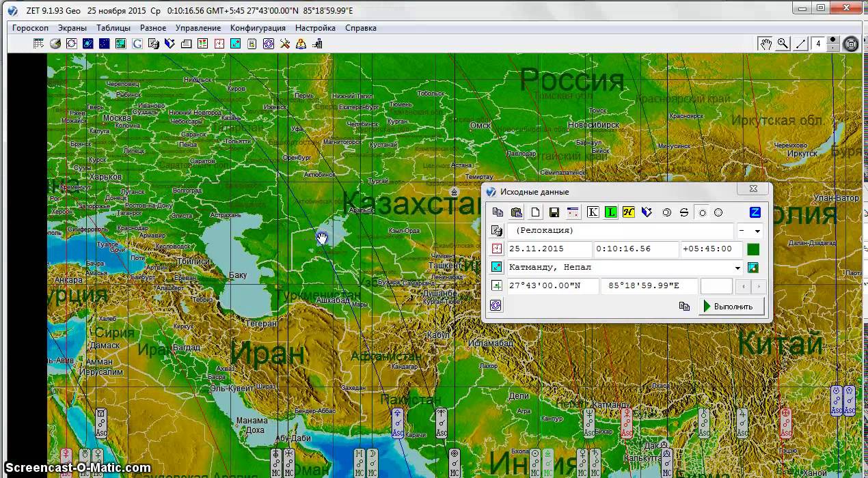This screenshot has width=868, height=478.
Task: Toggle the K button in dialog toolbar
Action: pyautogui.click(x=593, y=212)
